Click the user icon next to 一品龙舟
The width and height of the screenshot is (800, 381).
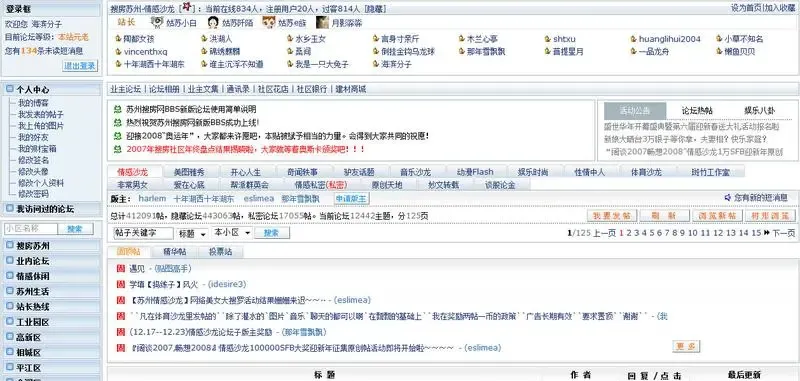pos(634,52)
